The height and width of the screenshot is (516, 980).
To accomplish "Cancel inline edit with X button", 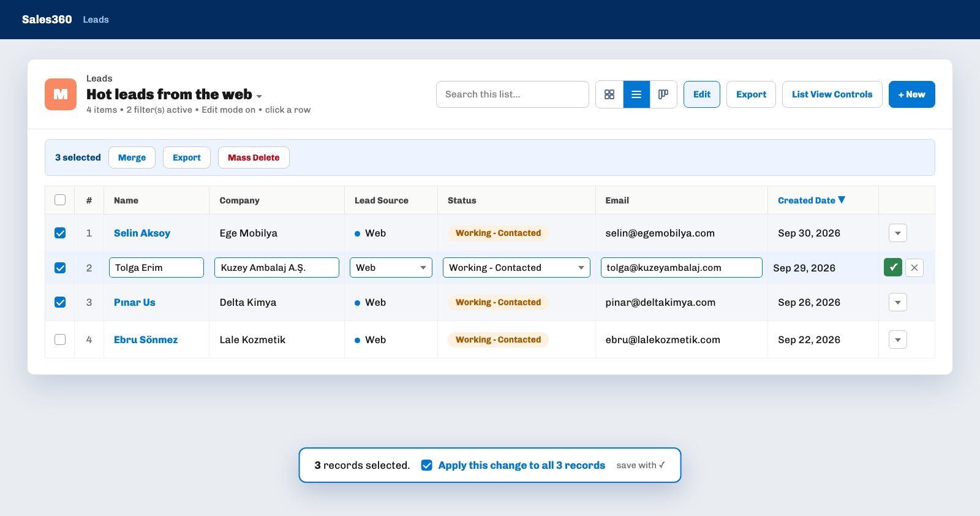I will 914,268.
